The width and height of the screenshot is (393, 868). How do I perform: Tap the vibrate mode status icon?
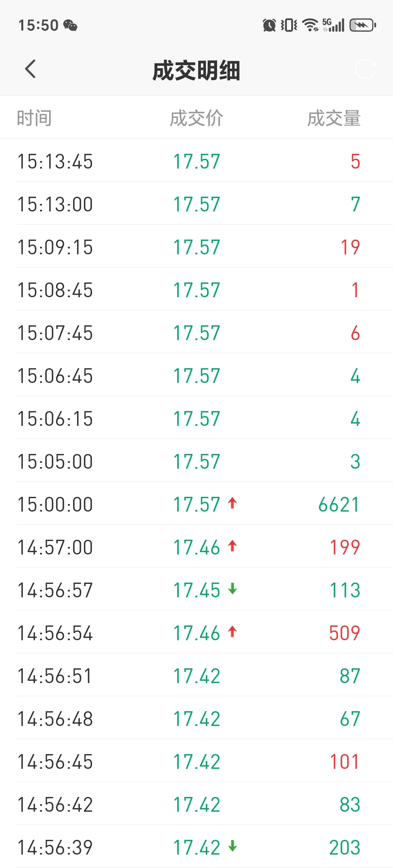pos(289,25)
